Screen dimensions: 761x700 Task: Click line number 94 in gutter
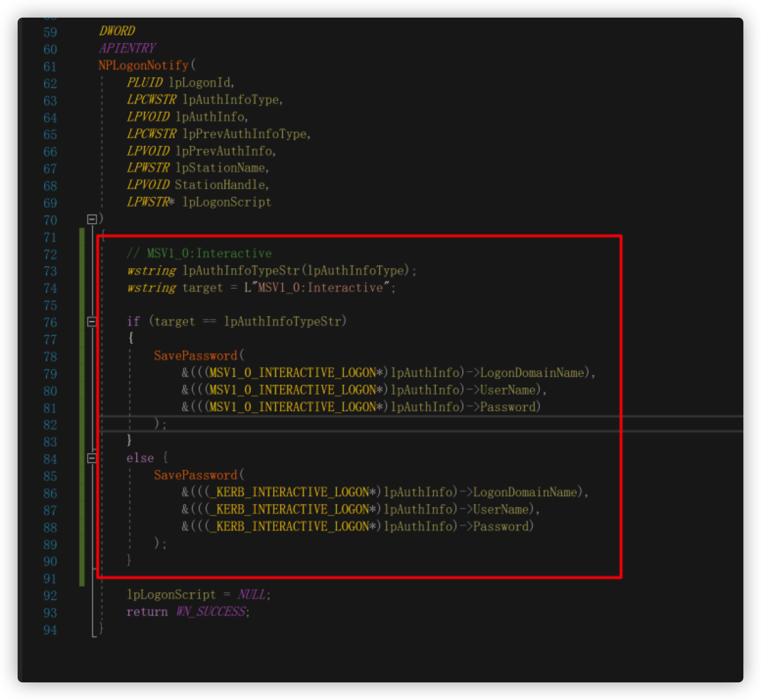[x=50, y=630]
